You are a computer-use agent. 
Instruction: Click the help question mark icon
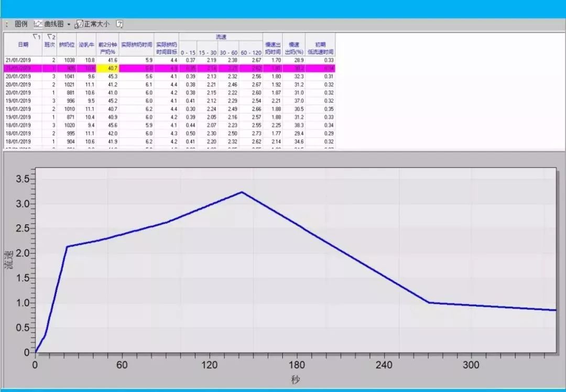(x=119, y=24)
